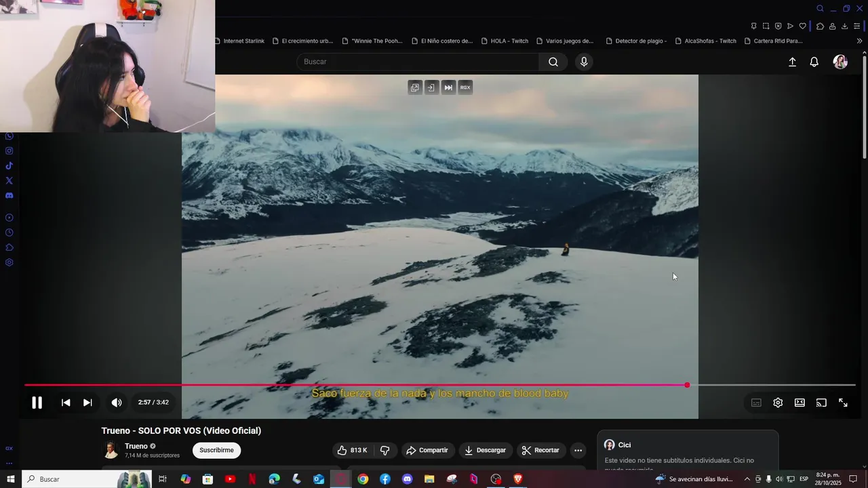Open extensions cube icon in sidebar
This screenshot has height=488, width=868.
coord(9,247)
